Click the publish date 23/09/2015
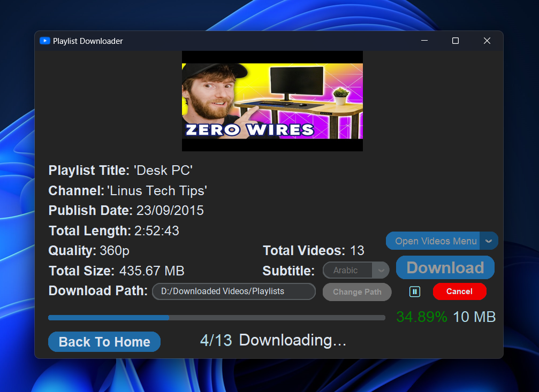This screenshot has height=392, width=539. pyautogui.click(x=170, y=211)
